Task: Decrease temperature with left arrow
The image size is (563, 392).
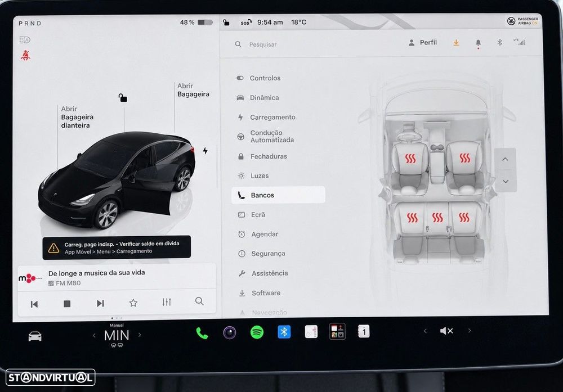Action: click(x=94, y=336)
